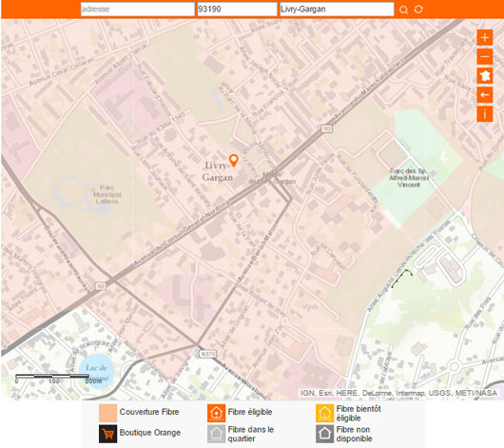504x448 pixels.
Task: Click 'Avenue César Collaveri' street label
Action: click(x=62, y=71)
